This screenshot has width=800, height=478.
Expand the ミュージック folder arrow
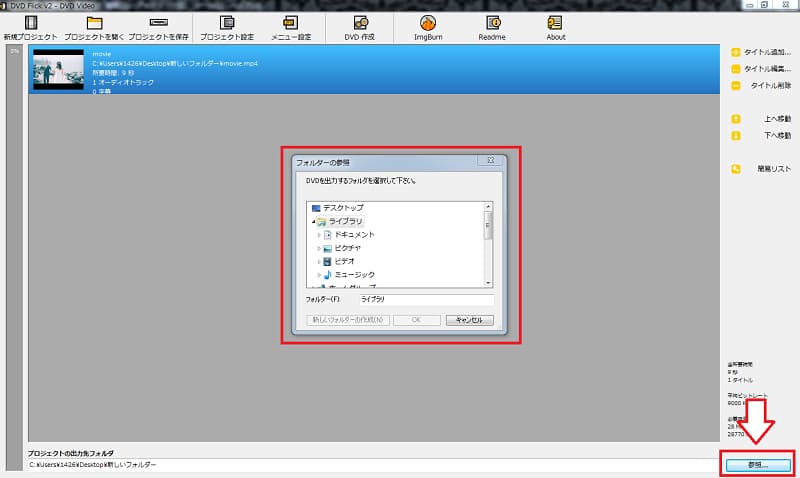(319, 275)
